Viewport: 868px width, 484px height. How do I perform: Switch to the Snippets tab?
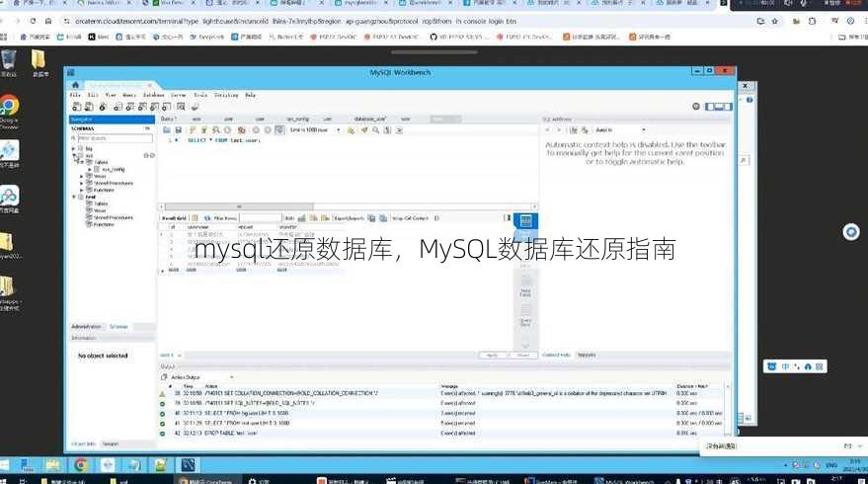[587, 355]
